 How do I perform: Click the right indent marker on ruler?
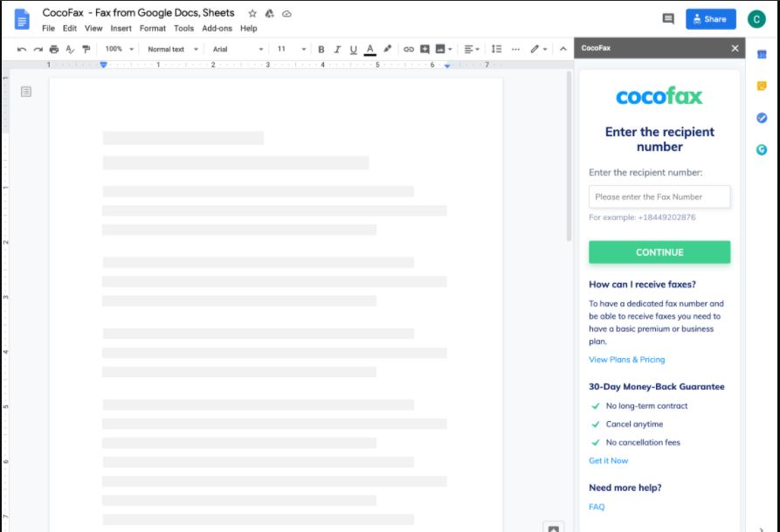coord(446,66)
